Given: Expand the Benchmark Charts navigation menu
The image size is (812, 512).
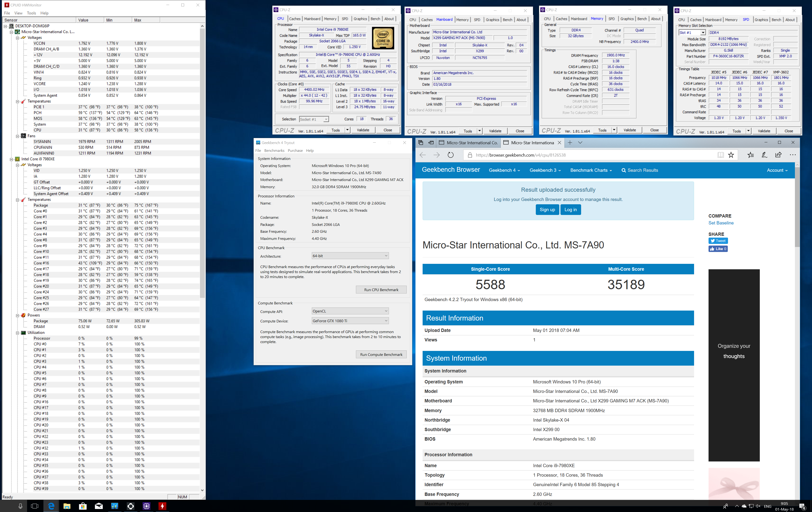Looking at the screenshot, I should pyautogui.click(x=591, y=170).
